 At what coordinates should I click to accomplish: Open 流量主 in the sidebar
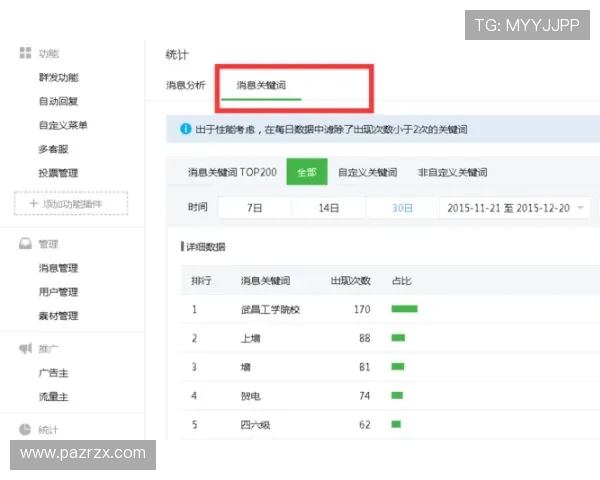pyautogui.click(x=54, y=397)
